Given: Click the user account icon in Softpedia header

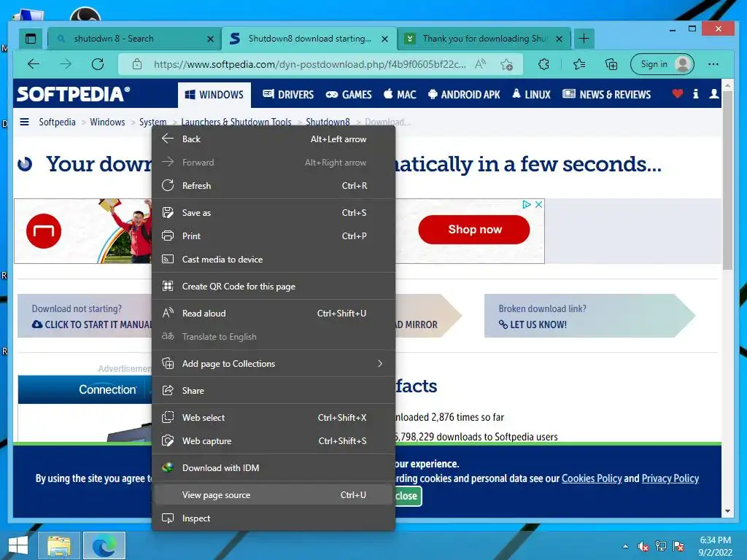Looking at the screenshot, I should click(x=713, y=94).
